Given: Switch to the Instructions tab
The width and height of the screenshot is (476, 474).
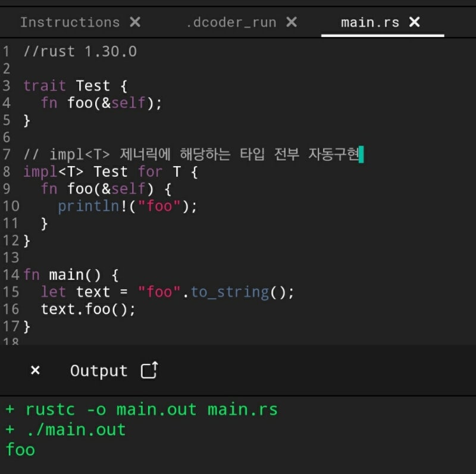Looking at the screenshot, I should pos(70,22).
